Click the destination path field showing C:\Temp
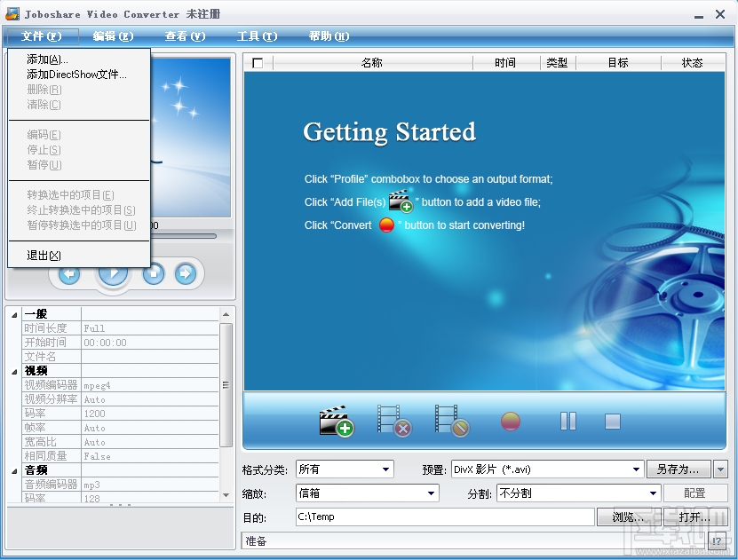The image size is (738, 560). point(444,517)
